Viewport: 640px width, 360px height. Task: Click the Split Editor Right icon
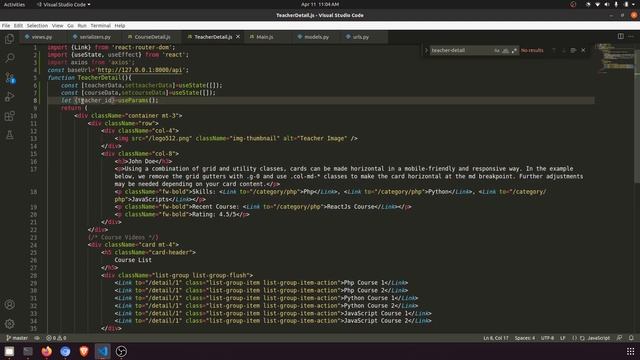(620, 36)
